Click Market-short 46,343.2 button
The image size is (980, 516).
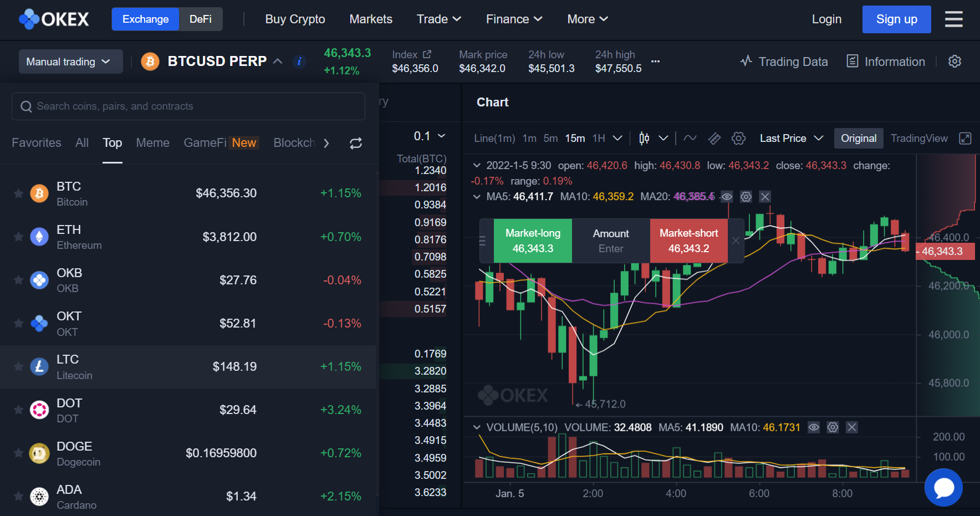click(x=688, y=241)
